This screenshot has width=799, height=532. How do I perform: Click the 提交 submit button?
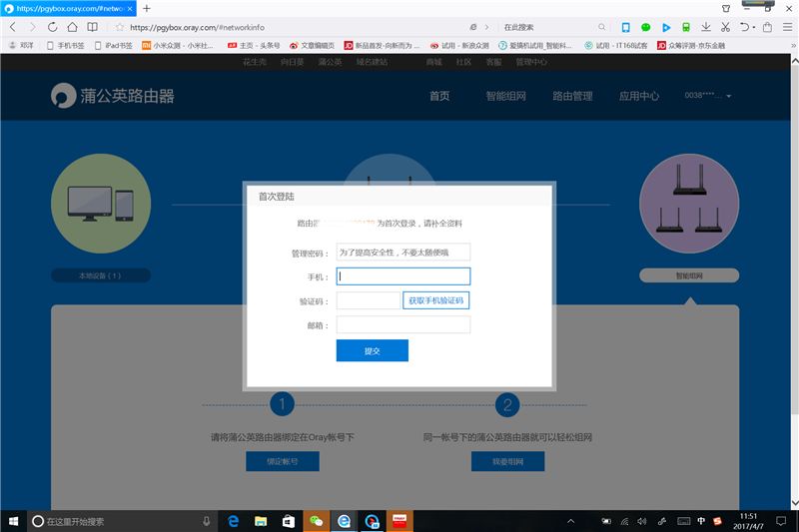[372, 350]
